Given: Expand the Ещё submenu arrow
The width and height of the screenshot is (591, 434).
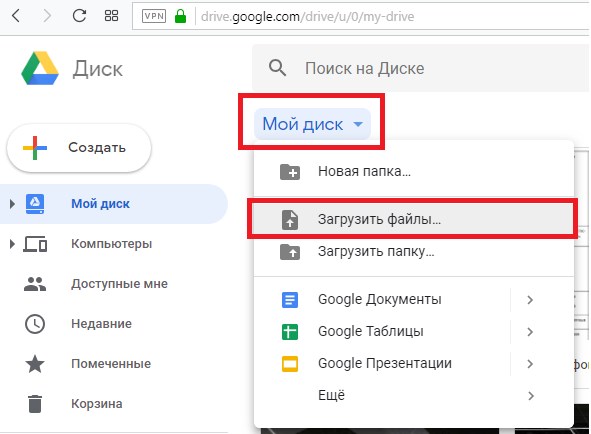Looking at the screenshot, I should click(531, 396).
